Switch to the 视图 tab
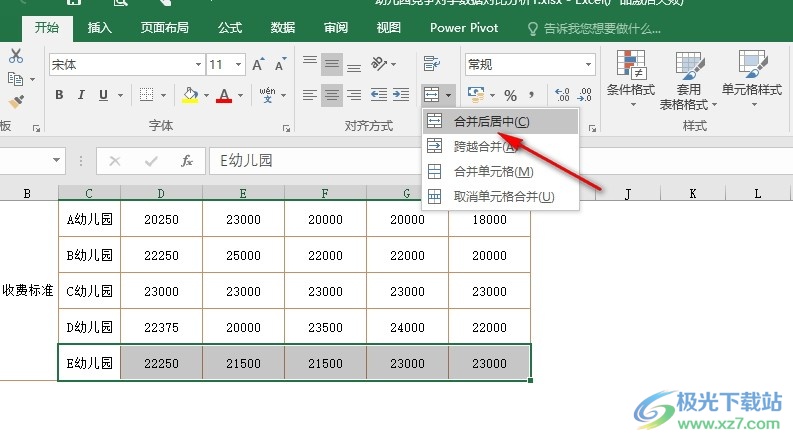This screenshot has width=793, height=440. [388, 27]
